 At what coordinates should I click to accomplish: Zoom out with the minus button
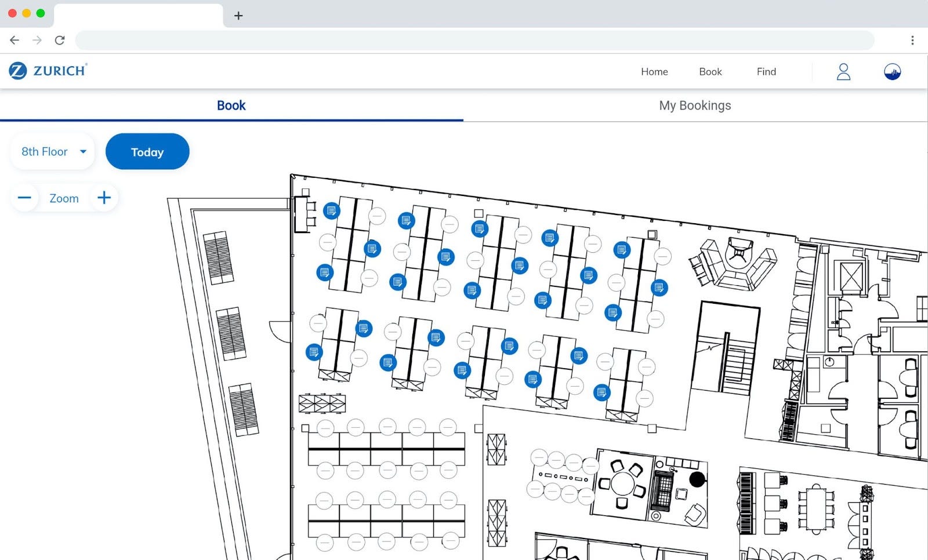(x=24, y=198)
